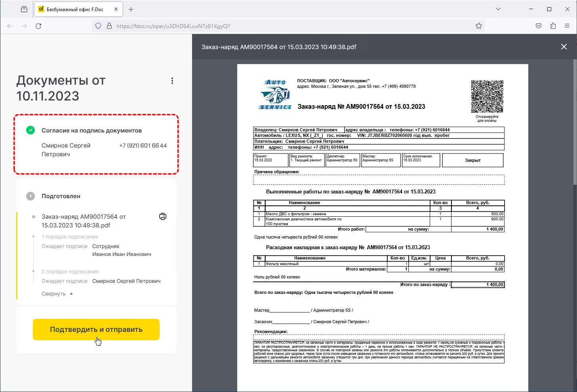Screen dimensions: 577x392
Task: Click the 1 порядок подписания label
Action: (x=70, y=237)
